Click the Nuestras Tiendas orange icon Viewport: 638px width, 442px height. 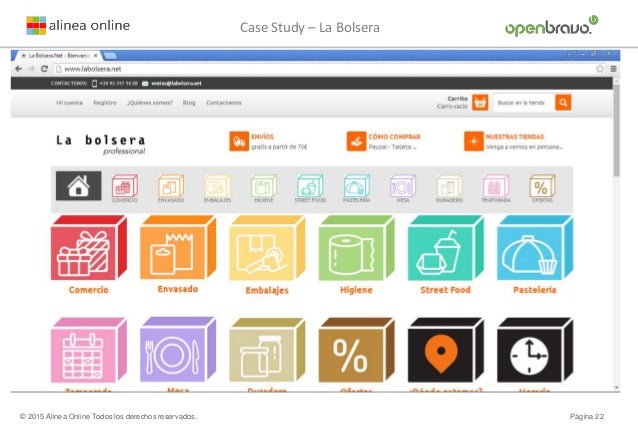(474, 142)
